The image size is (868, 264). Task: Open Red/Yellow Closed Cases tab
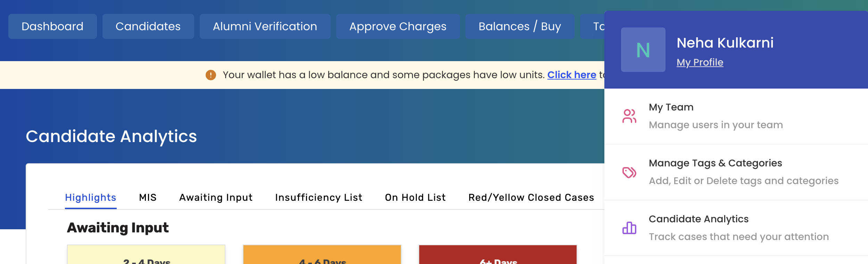coord(531,197)
